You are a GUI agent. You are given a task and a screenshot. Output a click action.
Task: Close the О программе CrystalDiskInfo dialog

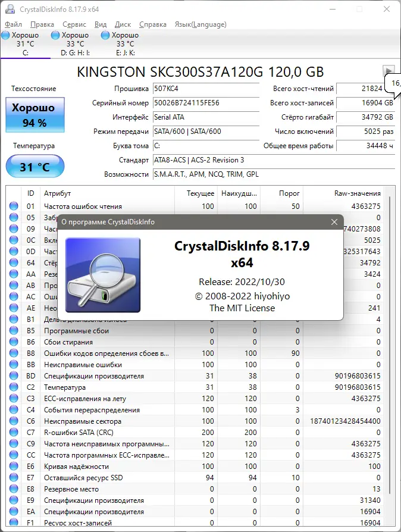click(x=334, y=222)
